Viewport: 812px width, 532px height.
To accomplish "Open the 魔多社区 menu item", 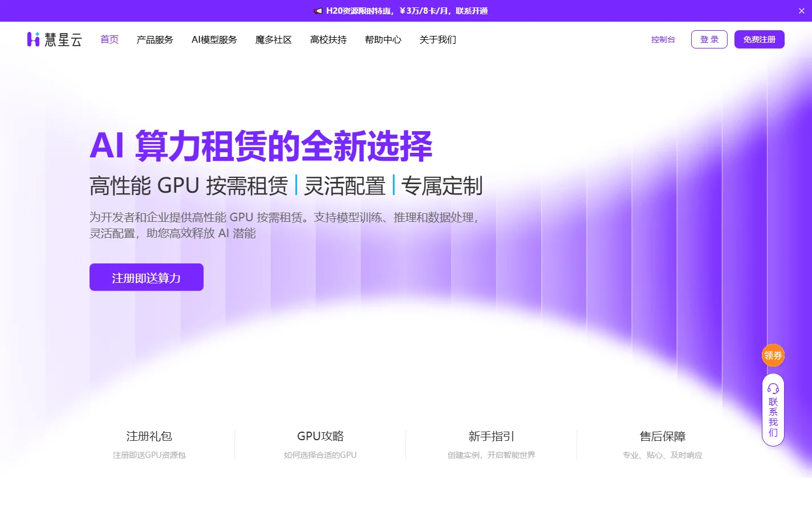I will (274, 39).
